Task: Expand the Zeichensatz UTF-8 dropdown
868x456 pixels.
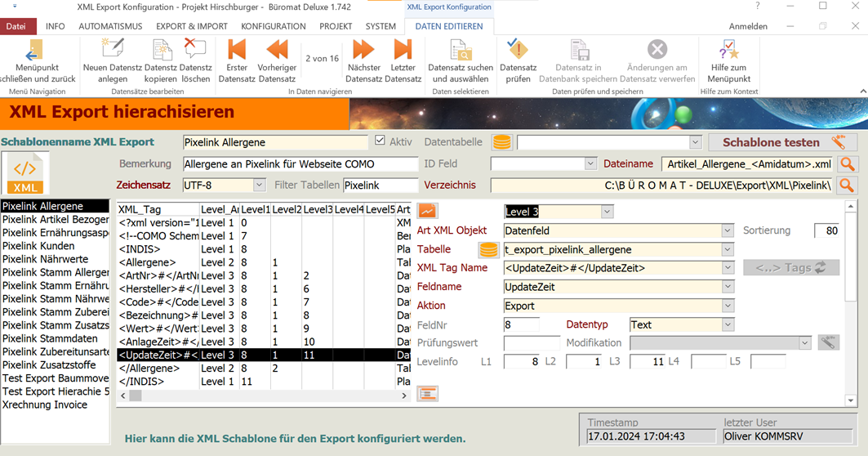Action: tap(259, 186)
